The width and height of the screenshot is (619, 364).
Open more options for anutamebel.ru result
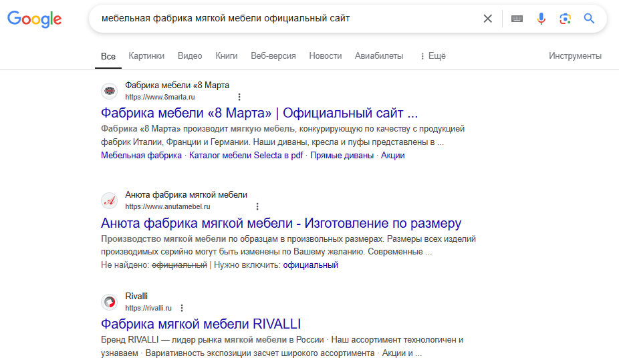coord(257,206)
